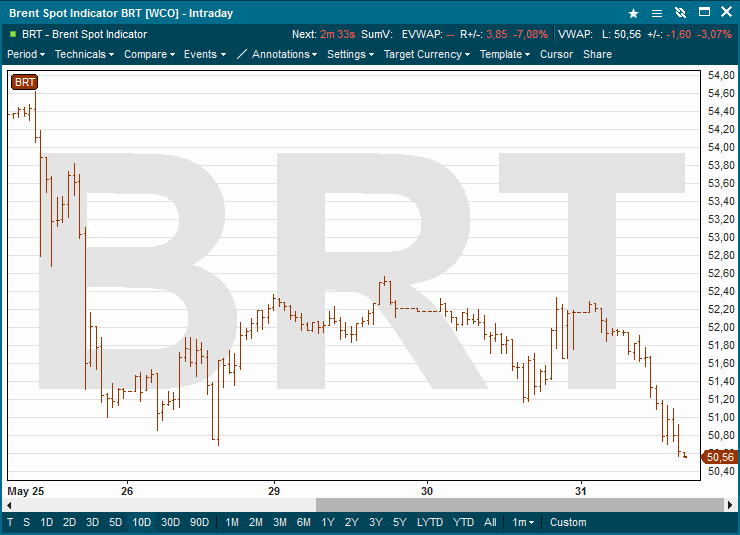Open the hamburger menu icon
This screenshot has width=740, height=535.
[656, 14]
